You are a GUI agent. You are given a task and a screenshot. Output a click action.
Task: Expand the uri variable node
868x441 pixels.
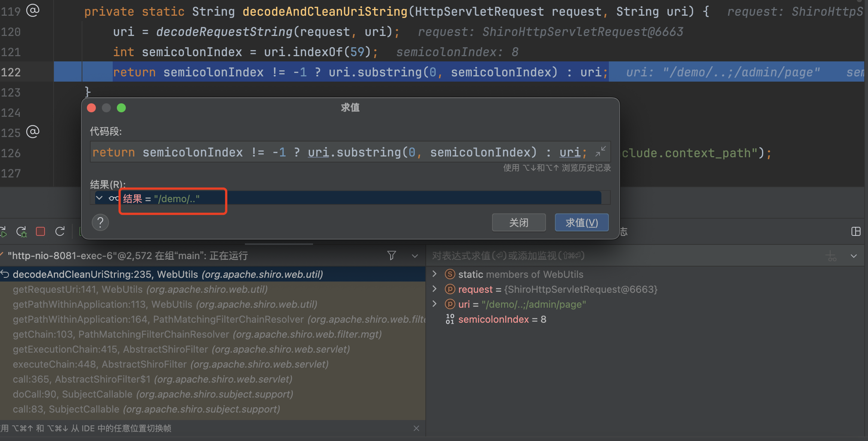[434, 304]
